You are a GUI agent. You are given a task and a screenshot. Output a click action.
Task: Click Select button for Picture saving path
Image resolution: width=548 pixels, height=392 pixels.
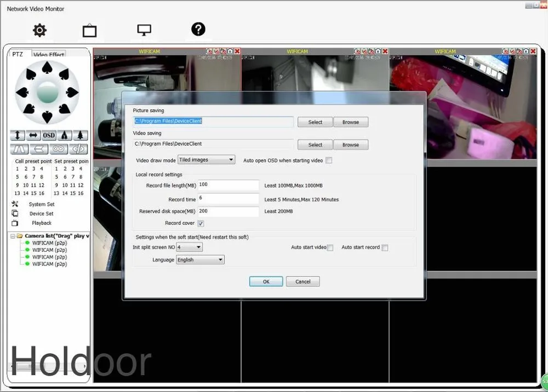pos(315,122)
